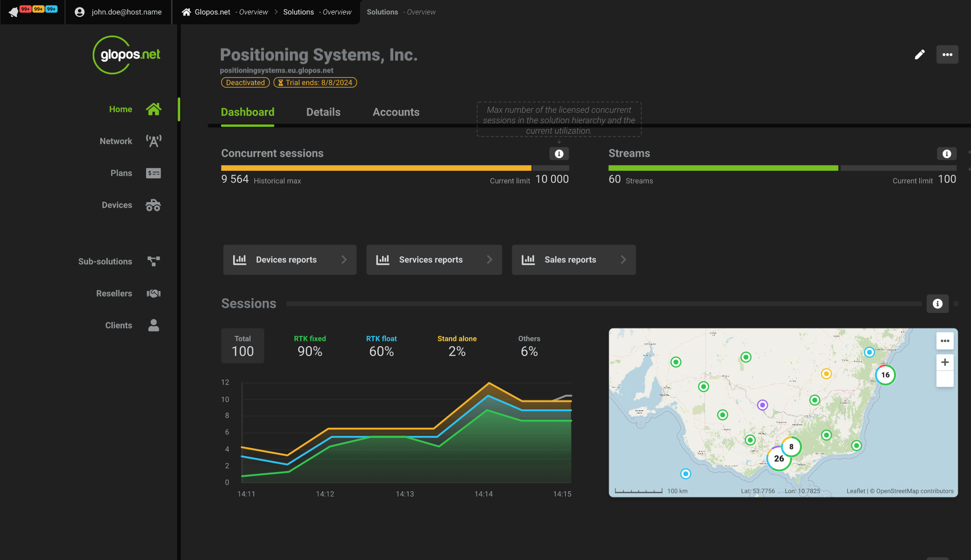
Task: Click the Clients person icon
Action: [x=154, y=325]
